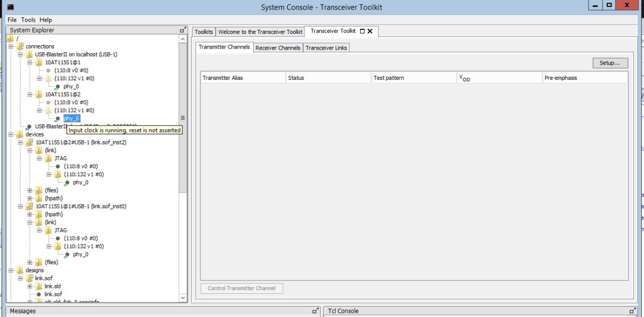This screenshot has width=644, height=317.
Task: Click the Pre-emphasis column header
Action: [585, 78]
